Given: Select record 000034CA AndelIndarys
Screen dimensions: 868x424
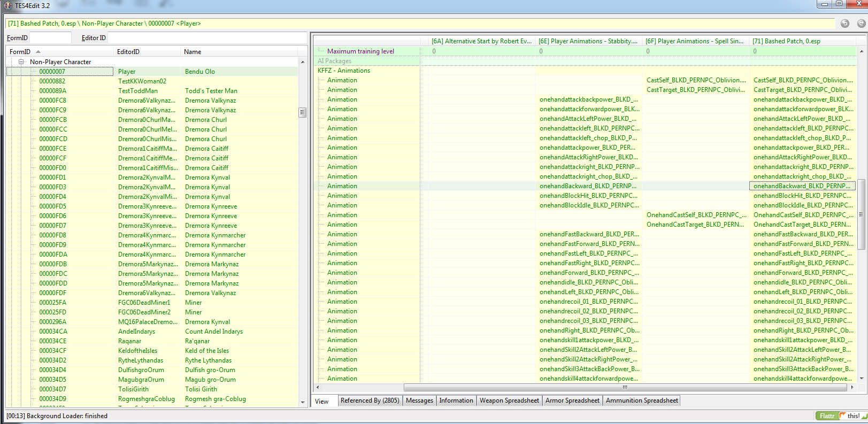Looking at the screenshot, I should click(152, 332).
